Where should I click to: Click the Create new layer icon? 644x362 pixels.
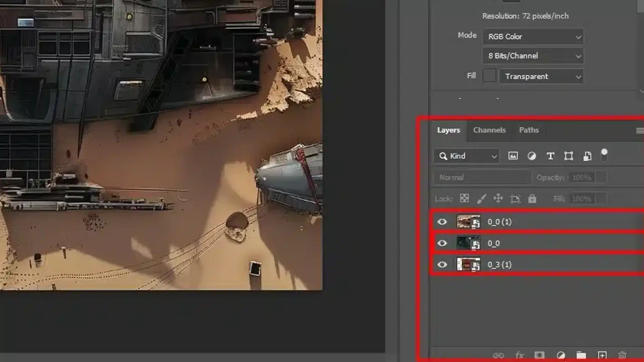click(x=602, y=355)
